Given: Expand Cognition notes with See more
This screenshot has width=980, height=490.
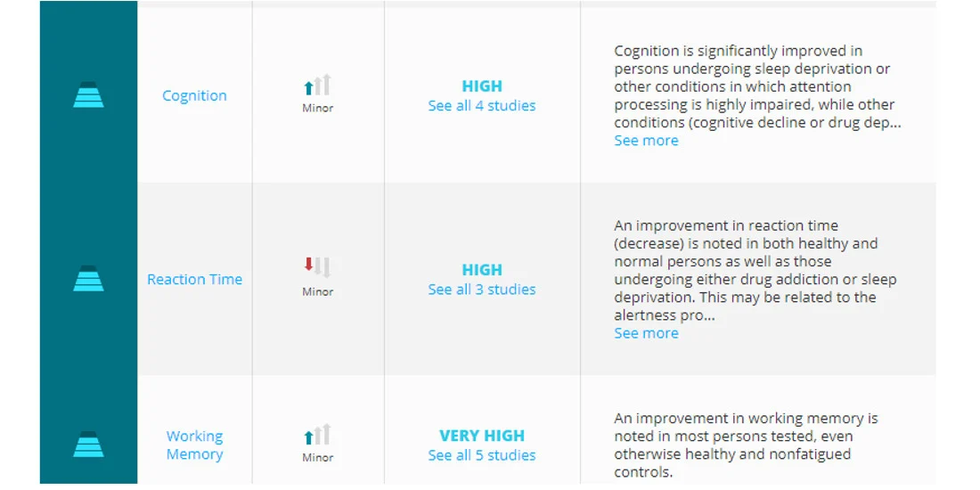Looking at the screenshot, I should [x=646, y=141].
